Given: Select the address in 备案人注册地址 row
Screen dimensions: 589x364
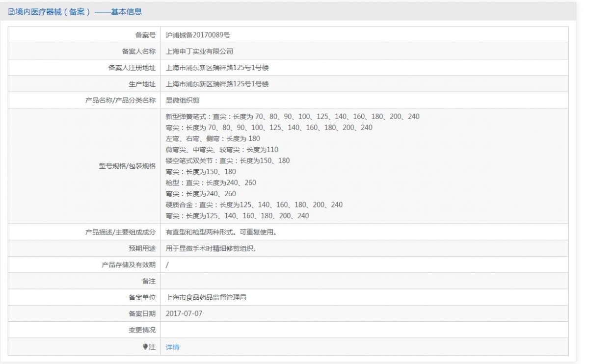Looking at the screenshot, I should [x=217, y=68].
